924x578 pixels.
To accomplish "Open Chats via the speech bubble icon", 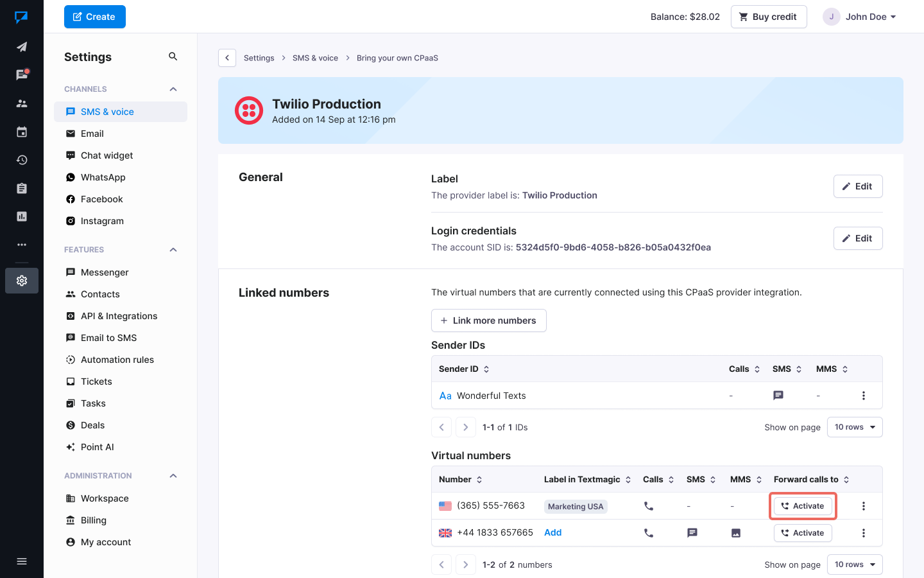I will (22, 74).
